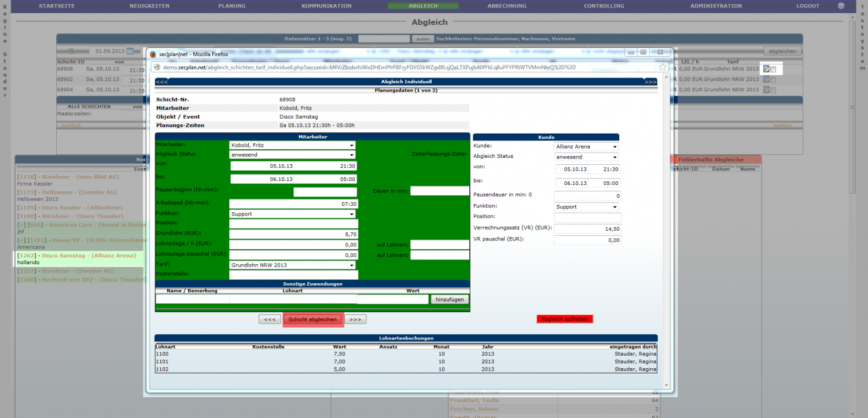
Task: Open NEUIGKEITEN menu item
Action: [x=150, y=6]
